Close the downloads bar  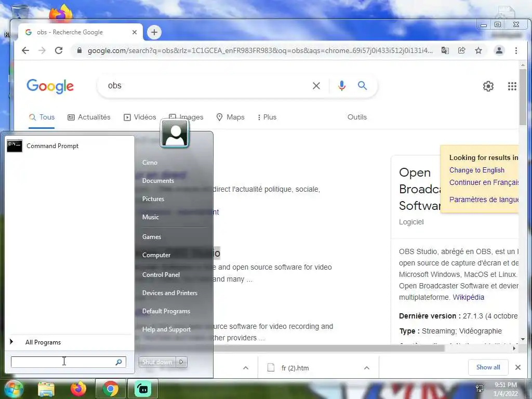click(518, 367)
